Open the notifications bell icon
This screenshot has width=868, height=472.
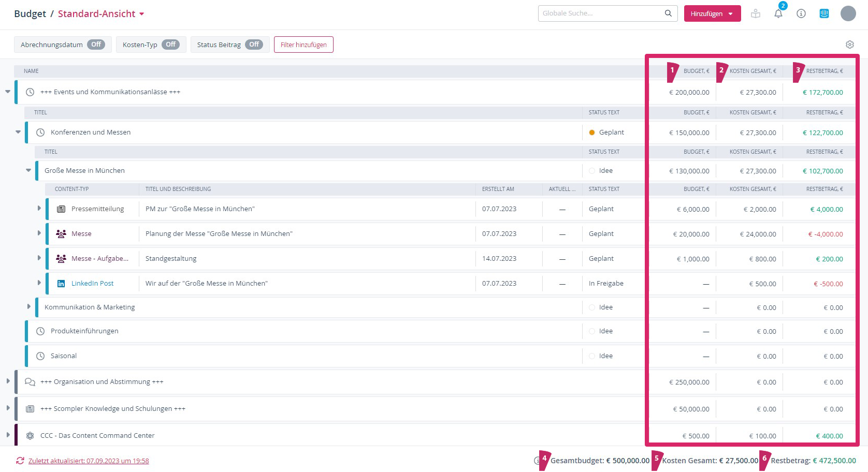pos(778,14)
